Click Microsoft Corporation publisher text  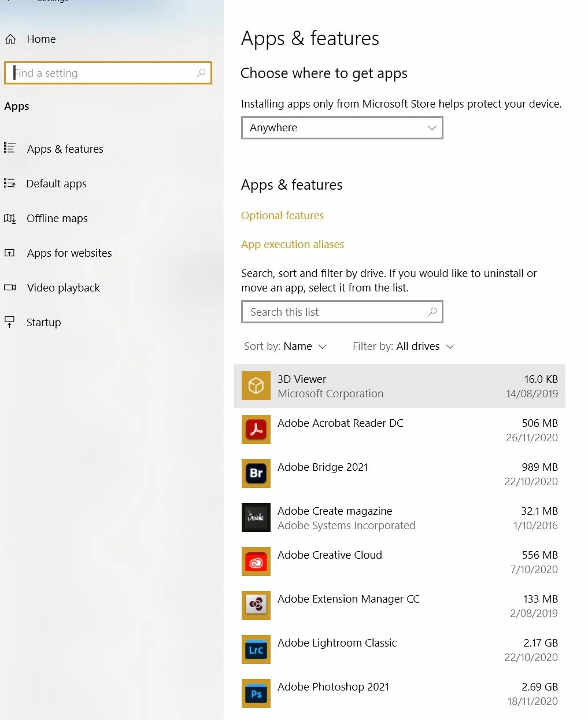click(330, 393)
